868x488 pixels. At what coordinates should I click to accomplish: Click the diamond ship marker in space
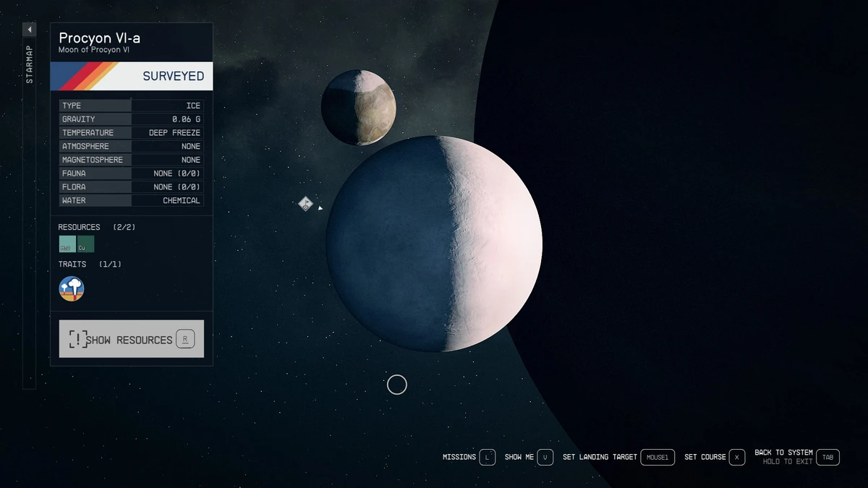tap(305, 203)
